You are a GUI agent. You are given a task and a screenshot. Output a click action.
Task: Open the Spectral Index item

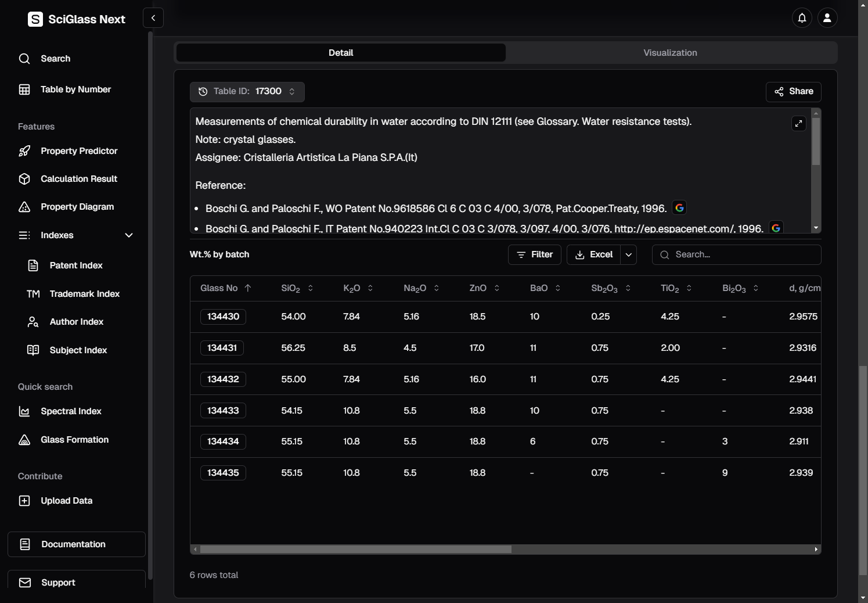tap(71, 411)
